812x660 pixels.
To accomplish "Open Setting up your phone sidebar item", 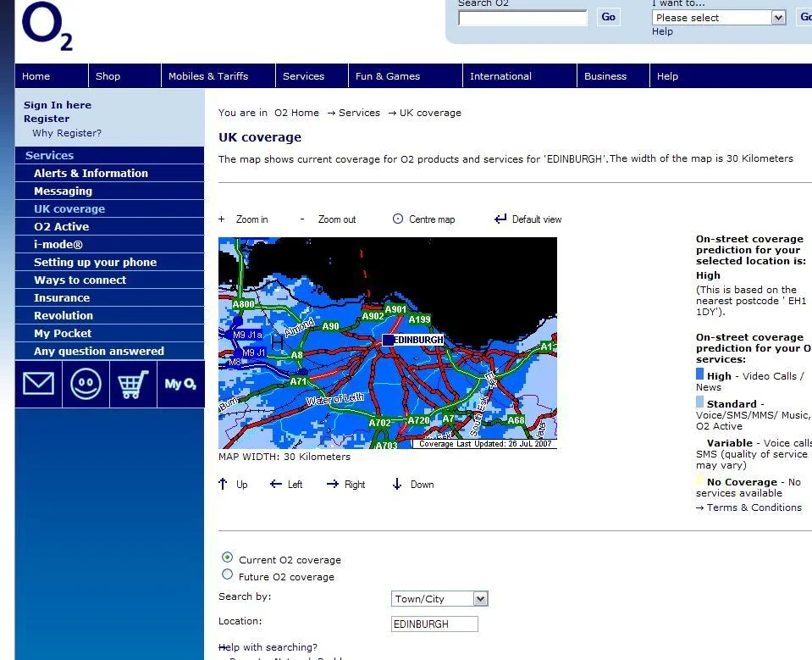I will click(110, 262).
